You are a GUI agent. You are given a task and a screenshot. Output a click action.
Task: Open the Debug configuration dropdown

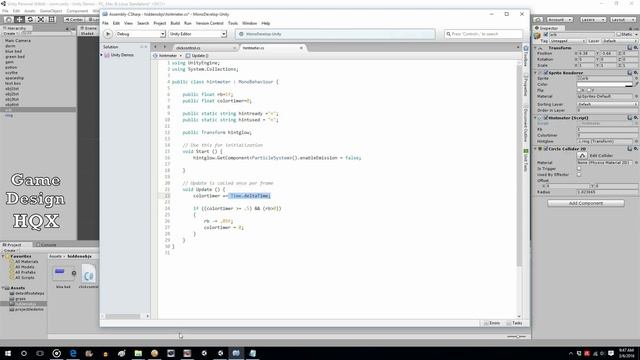tap(140, 34)
